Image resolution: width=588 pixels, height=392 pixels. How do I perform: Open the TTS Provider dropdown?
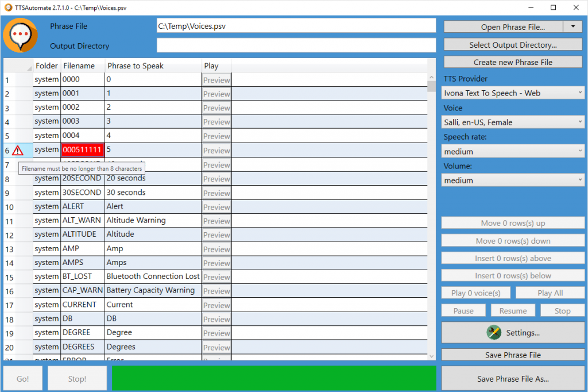point(513,93)
